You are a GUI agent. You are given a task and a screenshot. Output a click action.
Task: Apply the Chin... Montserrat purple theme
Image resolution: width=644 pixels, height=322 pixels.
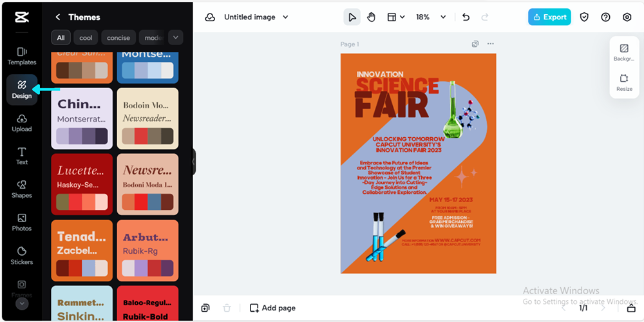pos(82,118)
